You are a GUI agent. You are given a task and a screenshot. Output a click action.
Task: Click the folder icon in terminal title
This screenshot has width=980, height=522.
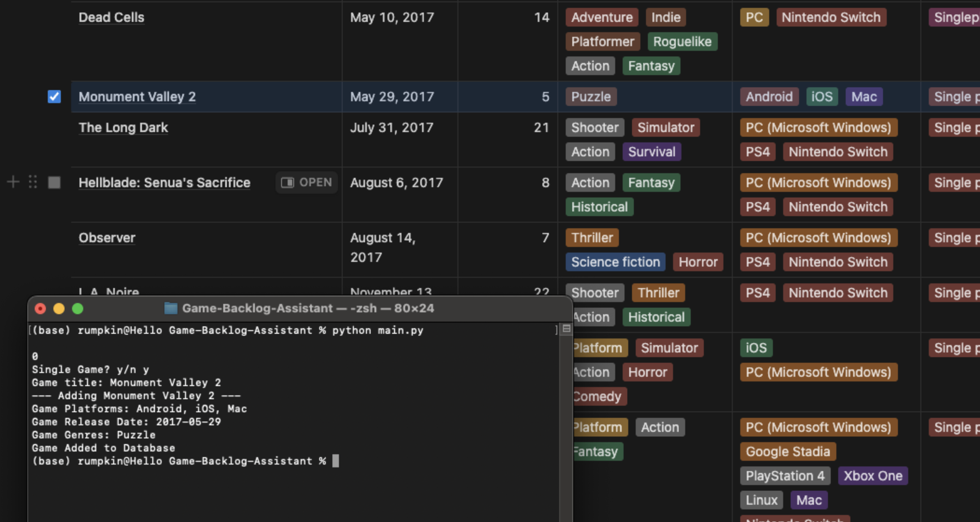pyautogui.click(x=171, y=308)
